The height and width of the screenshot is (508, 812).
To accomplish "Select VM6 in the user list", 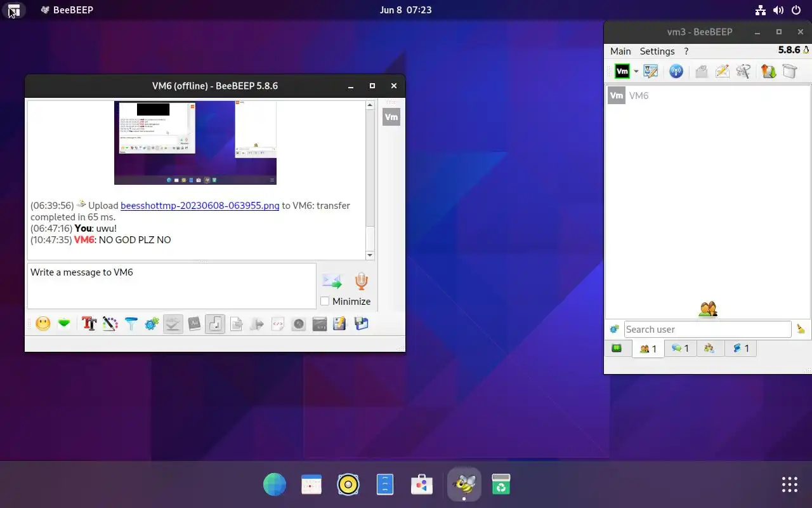I will [707, 96].
